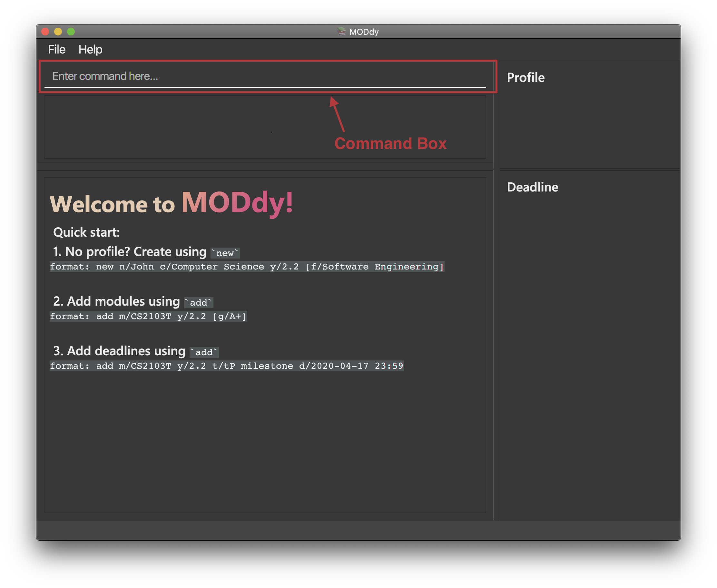Click the 'format: add m/CS2103T y/2.2 t/tP milestone' line
This screenshot has height=588, width=717.
[227, 366]
